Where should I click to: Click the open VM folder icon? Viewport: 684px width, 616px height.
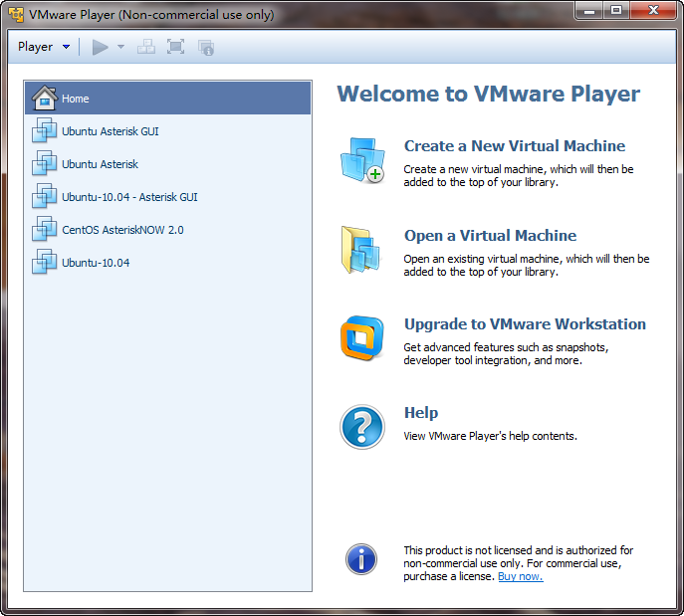[360, 250]
